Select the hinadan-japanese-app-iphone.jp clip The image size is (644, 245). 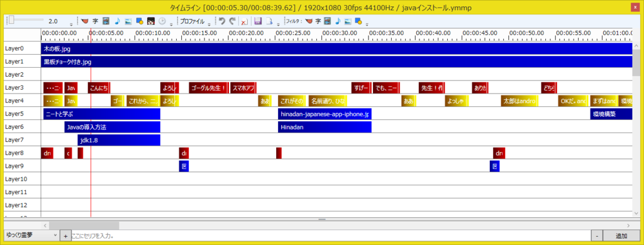coord(325,114)
